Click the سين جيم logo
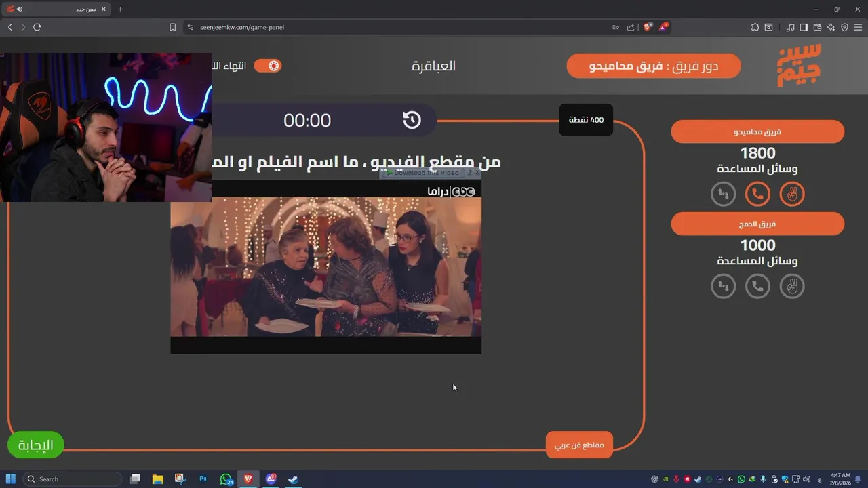The height and width of the screenshot is (488, 868). [799, 65]
